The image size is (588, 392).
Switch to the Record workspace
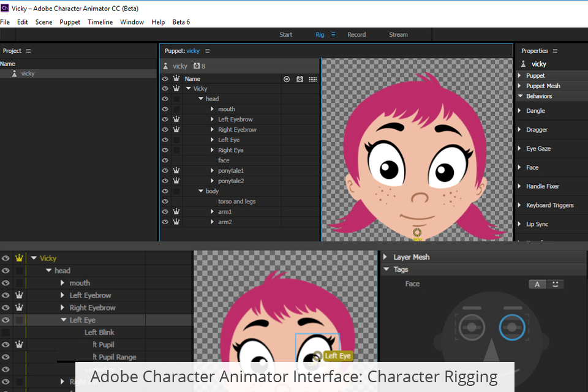coord(356,34)
